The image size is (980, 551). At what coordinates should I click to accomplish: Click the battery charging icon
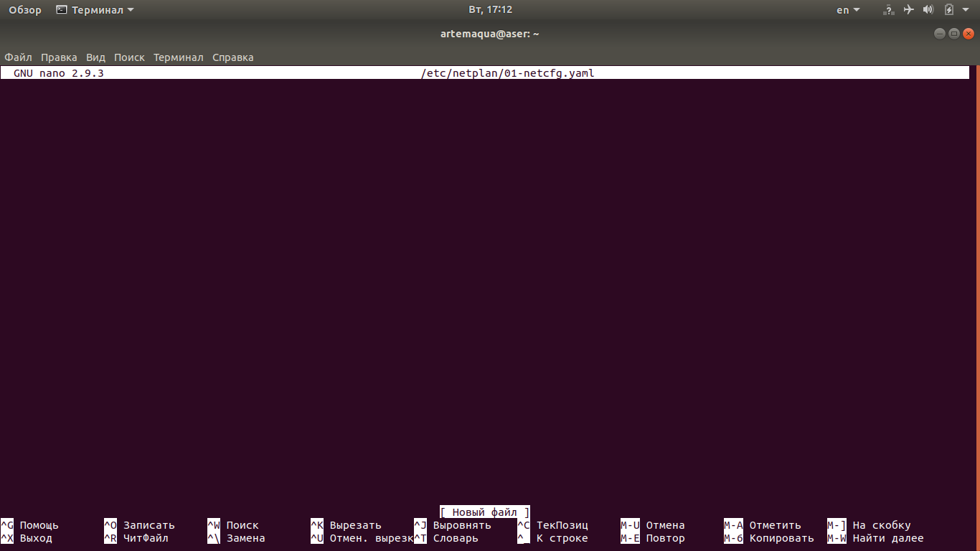[948, 10]
